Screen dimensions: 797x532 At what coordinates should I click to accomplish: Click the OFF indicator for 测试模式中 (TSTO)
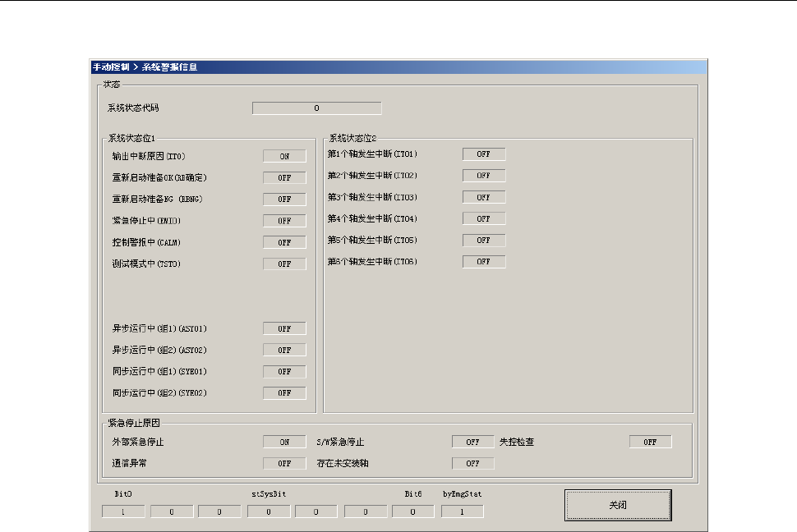pyautogui.click(x=284, y=264)
